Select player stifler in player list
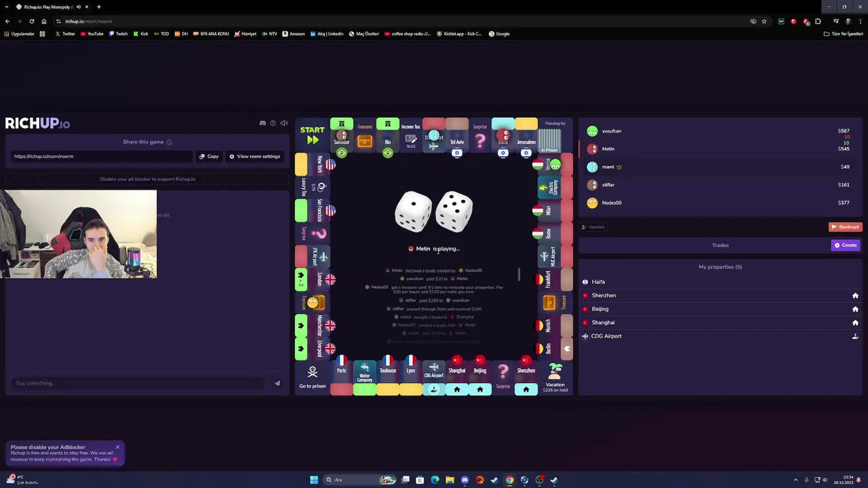 pos(719,185)
